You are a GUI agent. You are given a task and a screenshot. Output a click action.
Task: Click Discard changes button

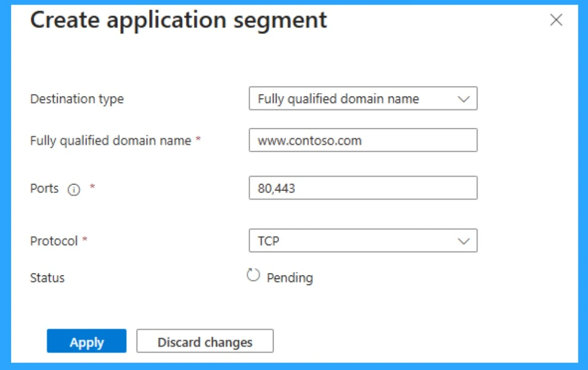tap(205, 341)
